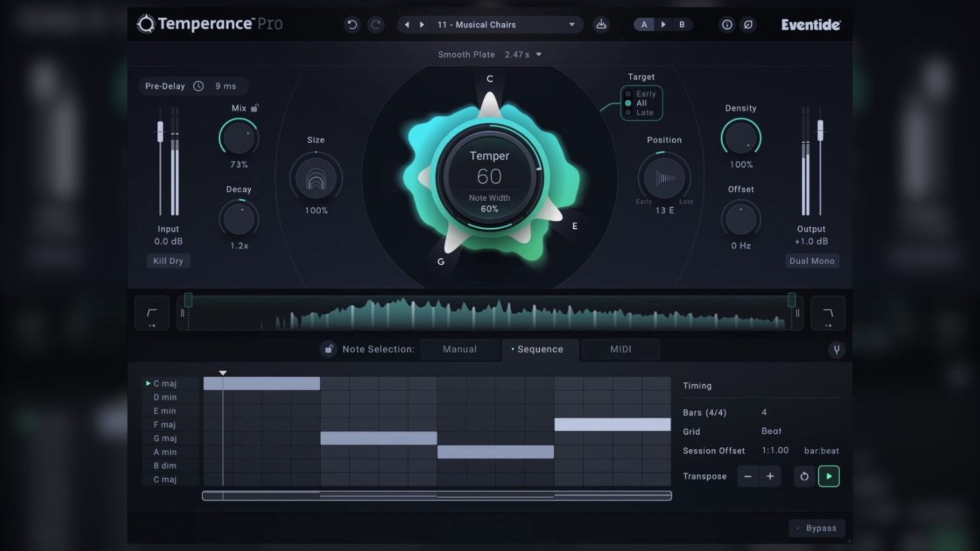Screen dimensions: 980x551
Task: Switch to Manual note selection tab
Action: pos(460,349)
